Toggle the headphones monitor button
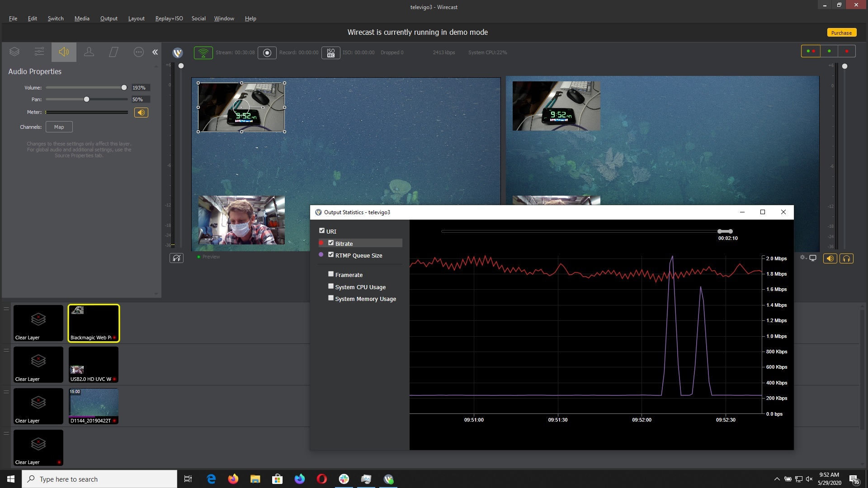This screenshot has width=868, height=488. 847,258
